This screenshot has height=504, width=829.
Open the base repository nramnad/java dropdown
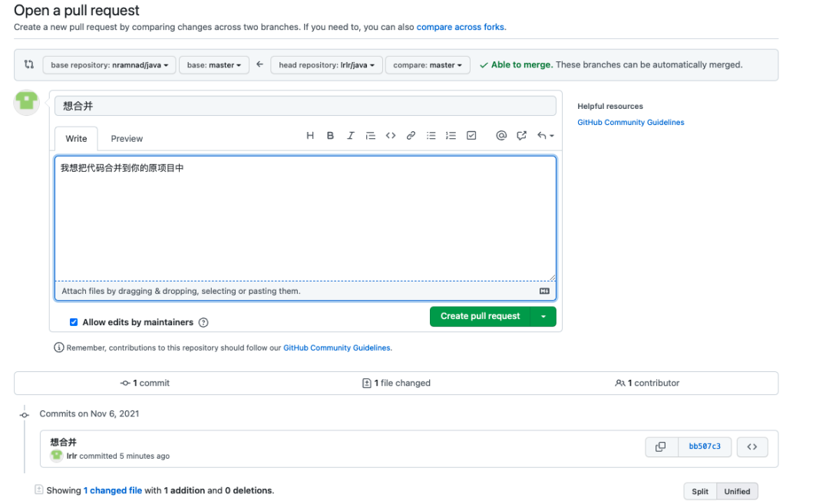pyautogui.click(x=110, y=65)
